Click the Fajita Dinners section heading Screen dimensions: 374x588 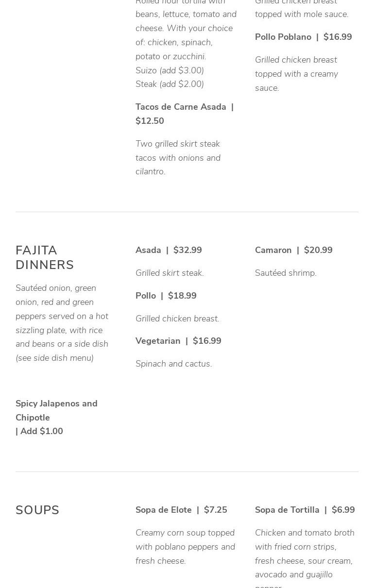45,257
